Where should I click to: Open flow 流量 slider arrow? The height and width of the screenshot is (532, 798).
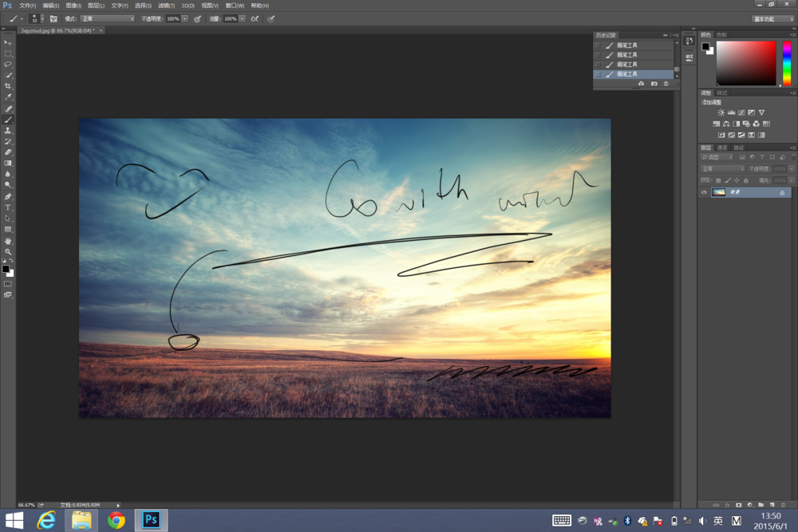coord(243,19)
